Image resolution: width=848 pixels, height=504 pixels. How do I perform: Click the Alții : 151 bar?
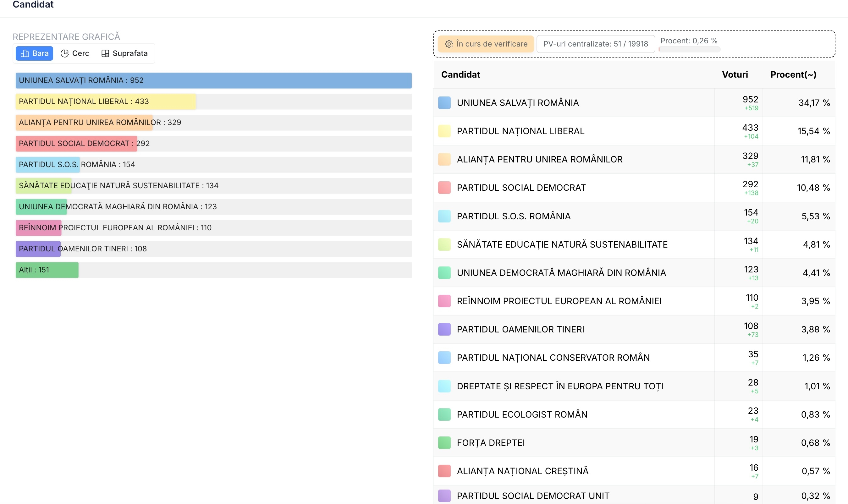[x=213, y=270]
